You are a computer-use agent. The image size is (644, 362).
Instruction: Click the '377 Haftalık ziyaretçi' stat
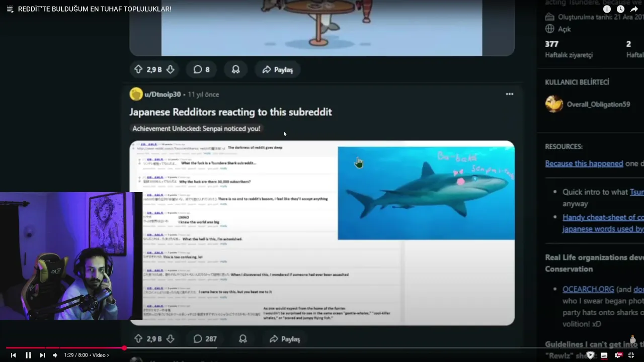click(569, 49)
